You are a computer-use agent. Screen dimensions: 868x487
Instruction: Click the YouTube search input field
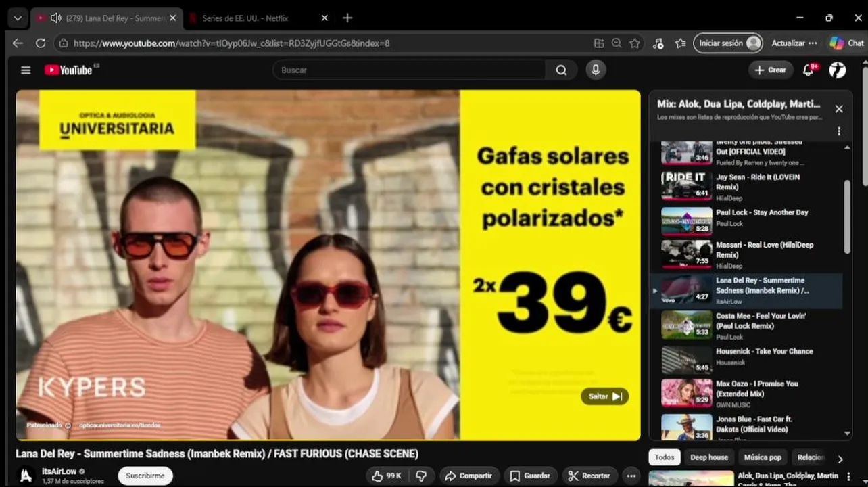tap(409, 70)
